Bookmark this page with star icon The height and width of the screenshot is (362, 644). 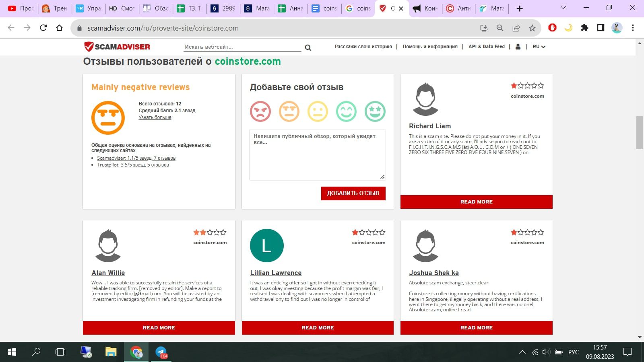coord(532,28)
